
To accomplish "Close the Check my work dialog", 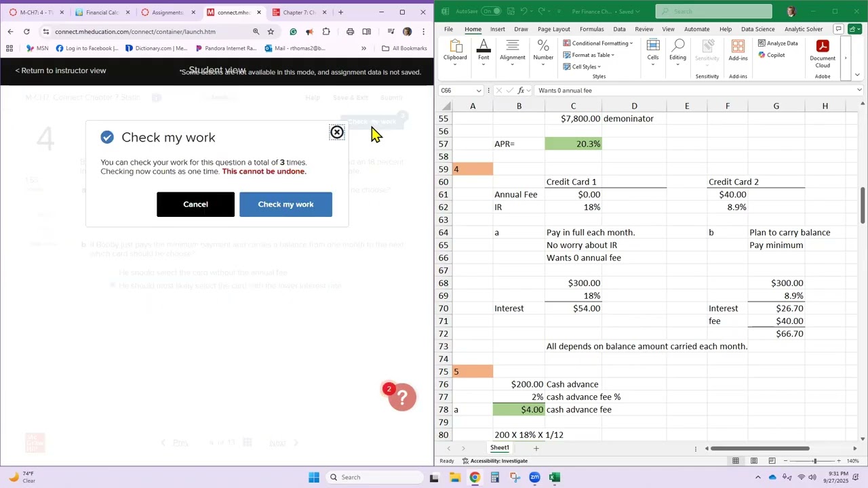I will 337,132.
